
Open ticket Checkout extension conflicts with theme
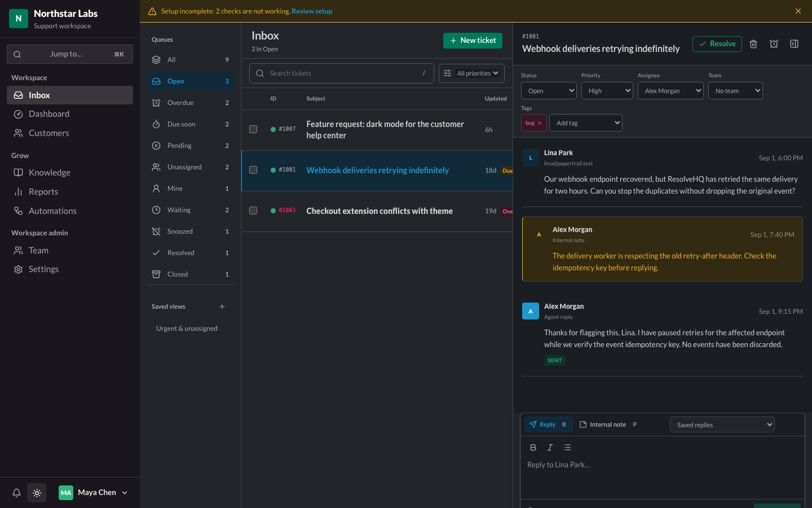pyautogui.click(x=379, y=211)
